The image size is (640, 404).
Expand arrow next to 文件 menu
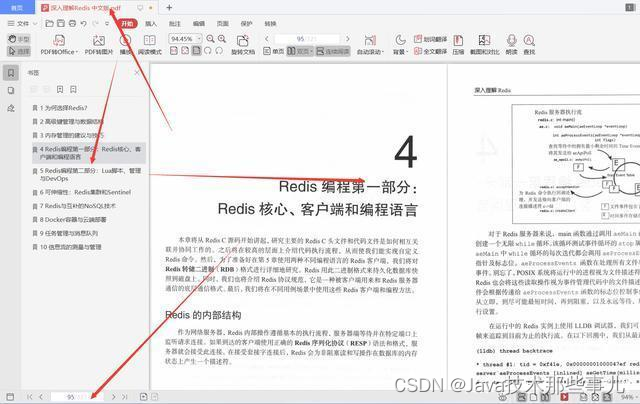click(x=35, y=24)
